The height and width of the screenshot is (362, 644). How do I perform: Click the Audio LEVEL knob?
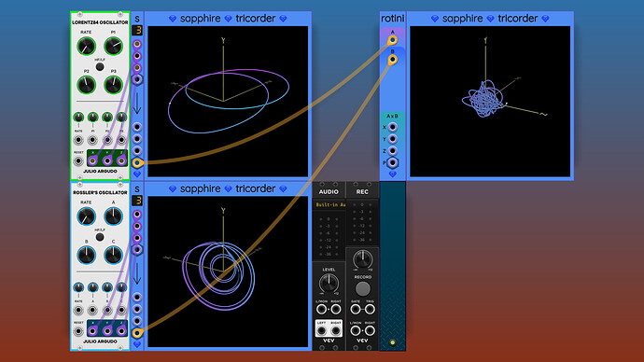[329, 284]
